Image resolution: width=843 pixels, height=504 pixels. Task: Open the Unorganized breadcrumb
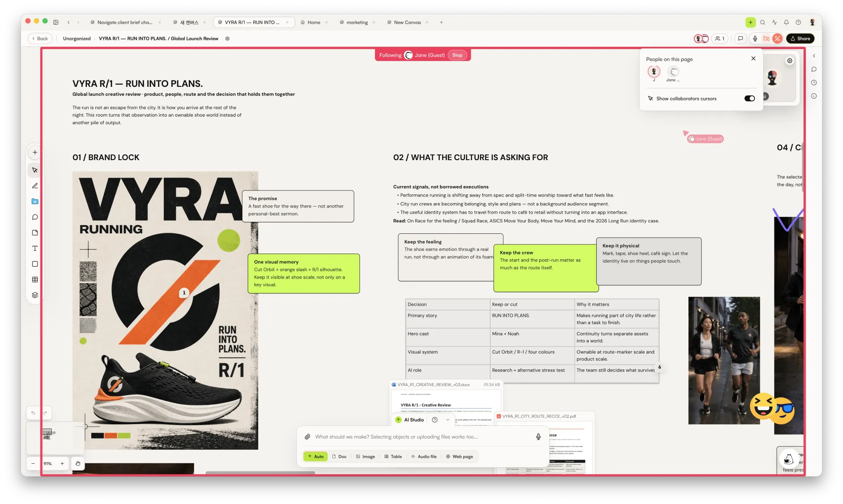click(77, 39)
